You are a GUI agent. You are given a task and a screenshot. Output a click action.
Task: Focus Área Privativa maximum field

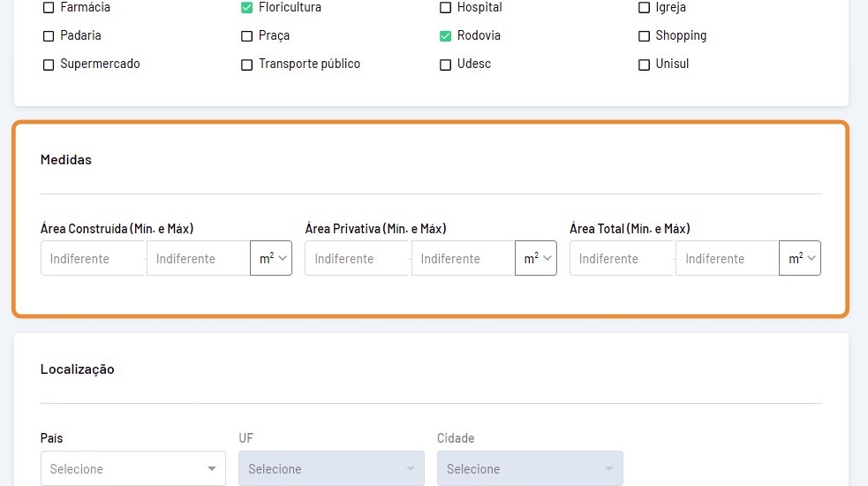462,259
